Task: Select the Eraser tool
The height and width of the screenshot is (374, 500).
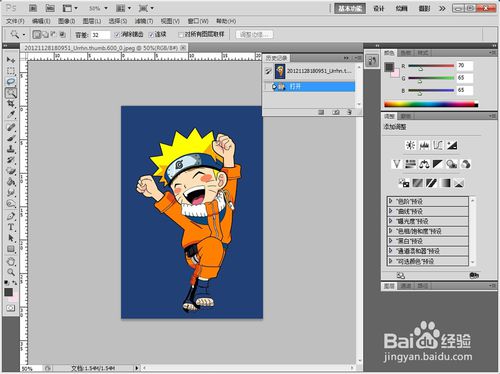Action: 11,171
